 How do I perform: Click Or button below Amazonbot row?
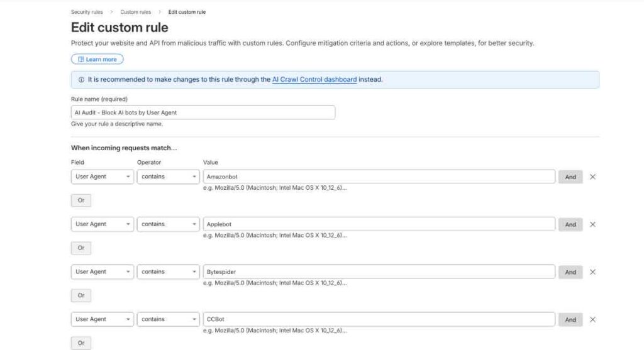pyautogui.click(x=81, y=200)
